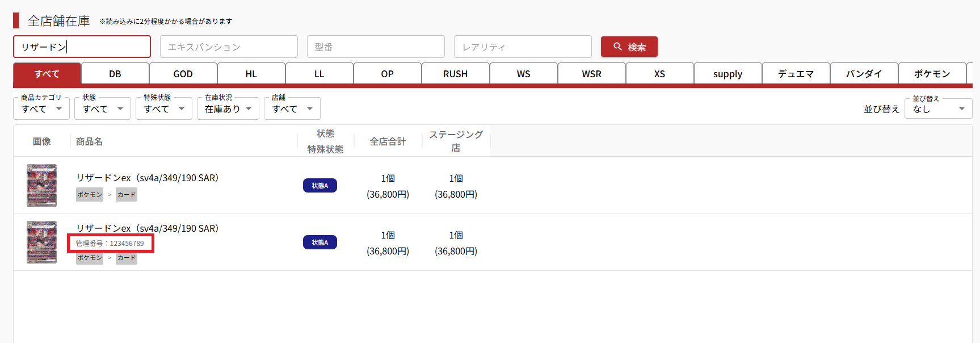Click the first row's ポケモン category tag
980x343 pixels.
pyautogui.click(x=90, y=195)
